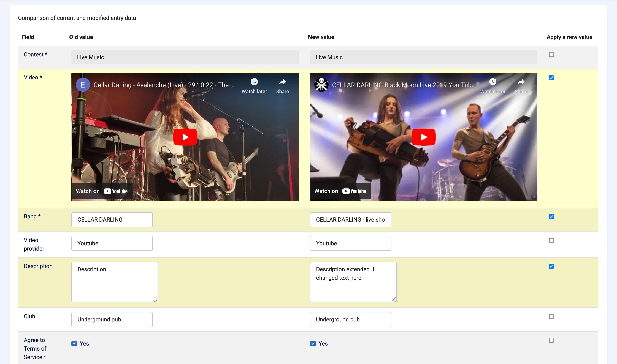Focus old Band field 'CELLAR DARLING'
This screenshot has height=364, width=617.
click(x=112, y=220)
